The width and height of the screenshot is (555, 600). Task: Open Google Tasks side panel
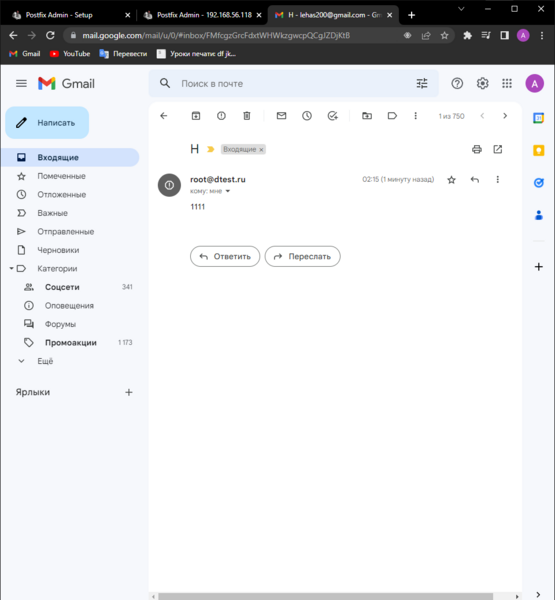click(x=539, y=183)
